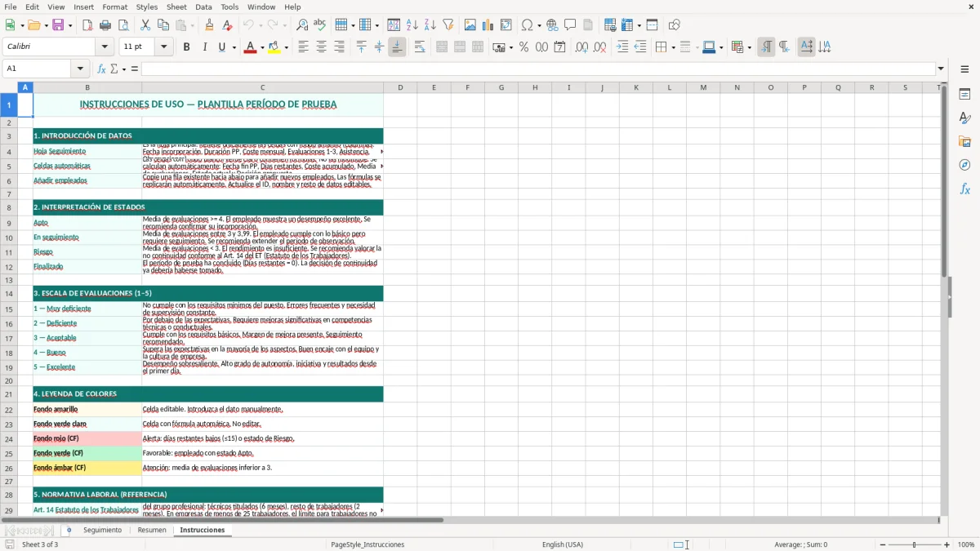Click the formula input line
The height and width of the screenshot is (551, 980).
[538, 69]
